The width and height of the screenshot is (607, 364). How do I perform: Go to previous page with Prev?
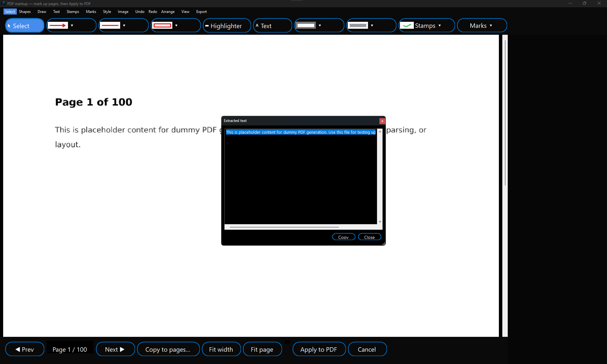(x=25, y=349)
